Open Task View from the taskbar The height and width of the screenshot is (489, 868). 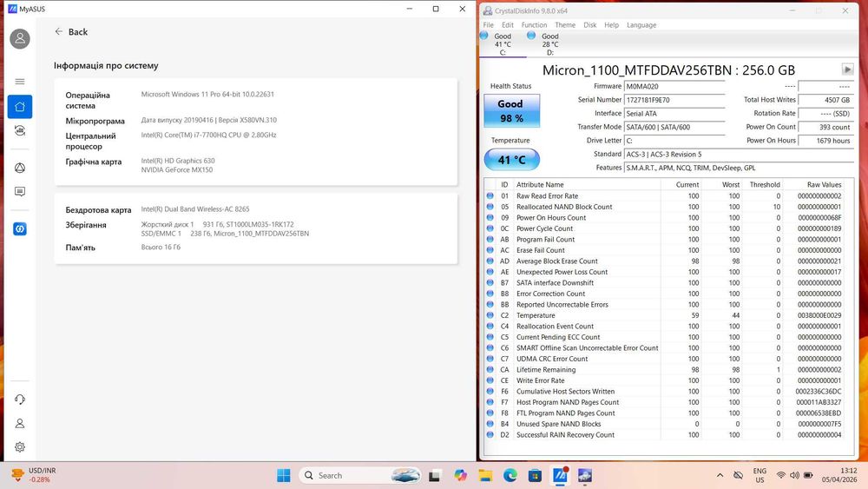pos(435,475)
